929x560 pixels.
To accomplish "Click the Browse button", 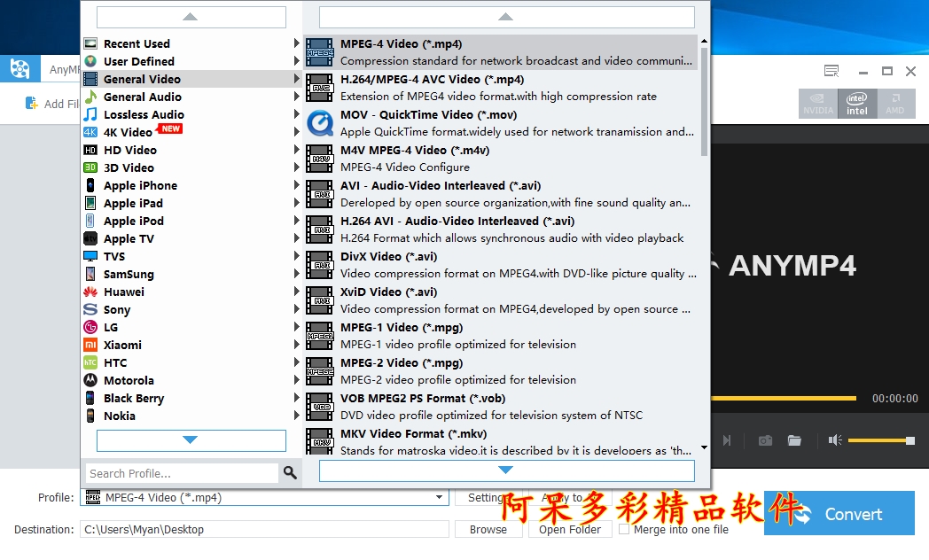I will click(x=488, y=529).
